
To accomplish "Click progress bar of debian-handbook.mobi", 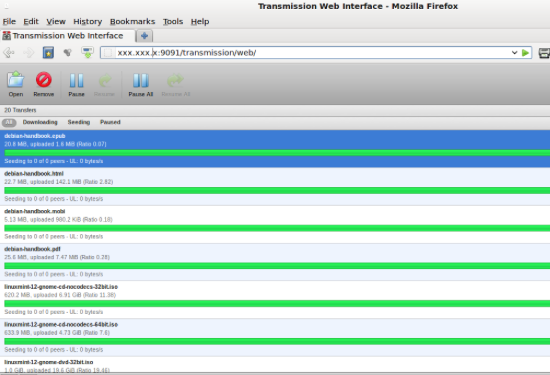I will (277, 228).
